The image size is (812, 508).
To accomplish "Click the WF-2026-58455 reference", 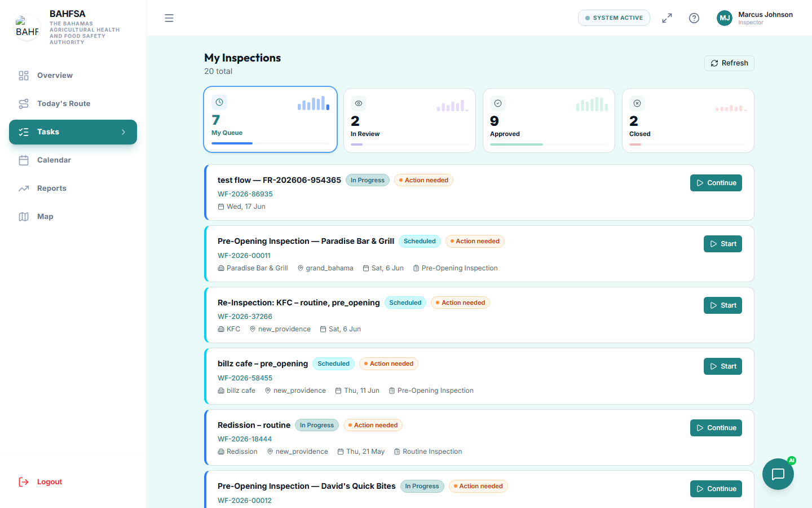I will click(x=245, y=378).
